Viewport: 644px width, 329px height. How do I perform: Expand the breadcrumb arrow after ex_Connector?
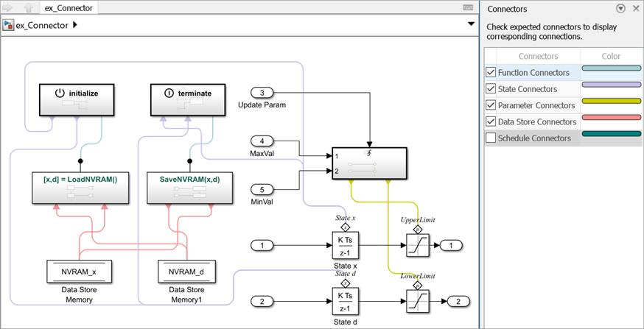click(75, 26)
